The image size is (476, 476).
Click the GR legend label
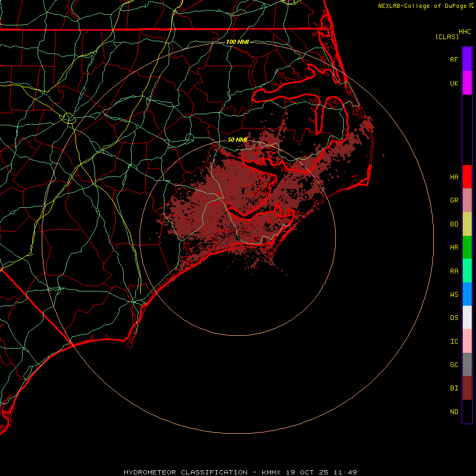(x=454, y=200)
